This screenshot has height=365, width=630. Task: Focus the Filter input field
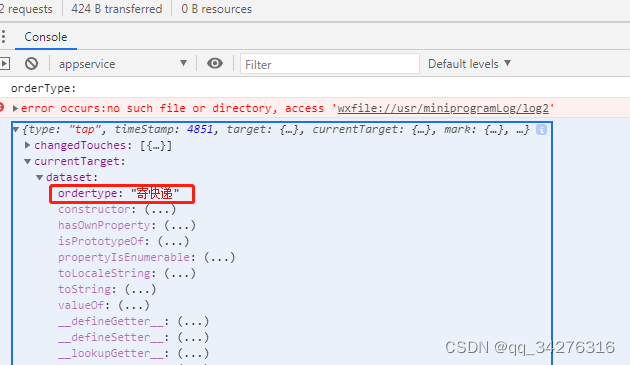coord(329,64)
